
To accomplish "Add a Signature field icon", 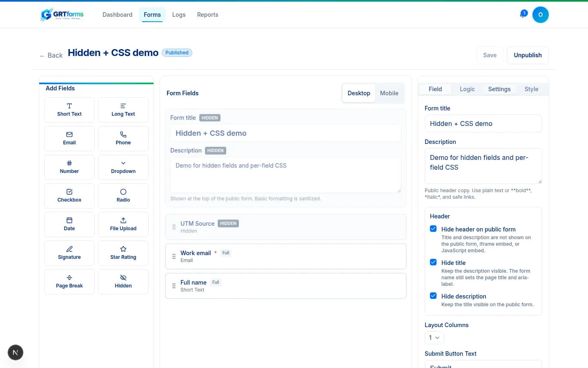I will pos(69,249).
